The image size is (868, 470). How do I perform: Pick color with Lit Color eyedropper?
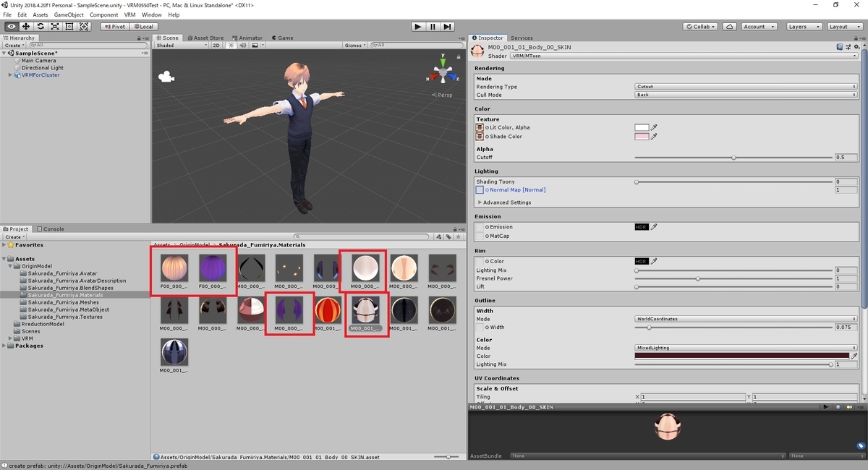coord(654,127)
